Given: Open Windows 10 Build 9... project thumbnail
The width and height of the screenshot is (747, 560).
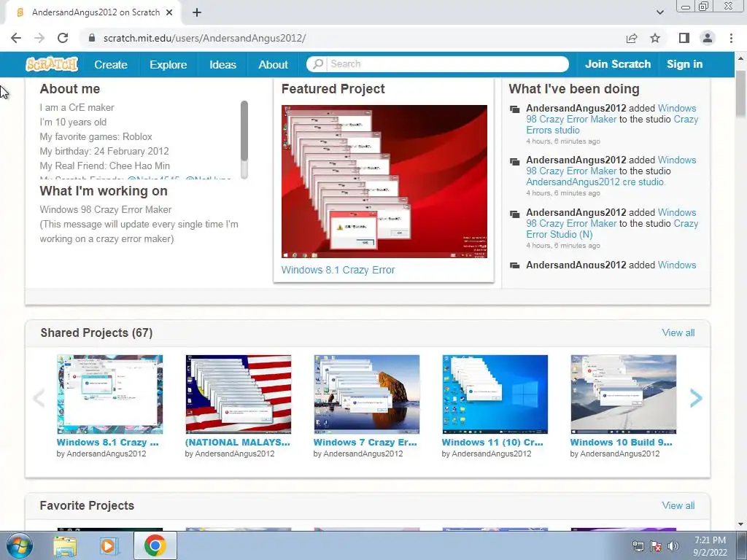Looking at the screenshot, I should 623,394.
